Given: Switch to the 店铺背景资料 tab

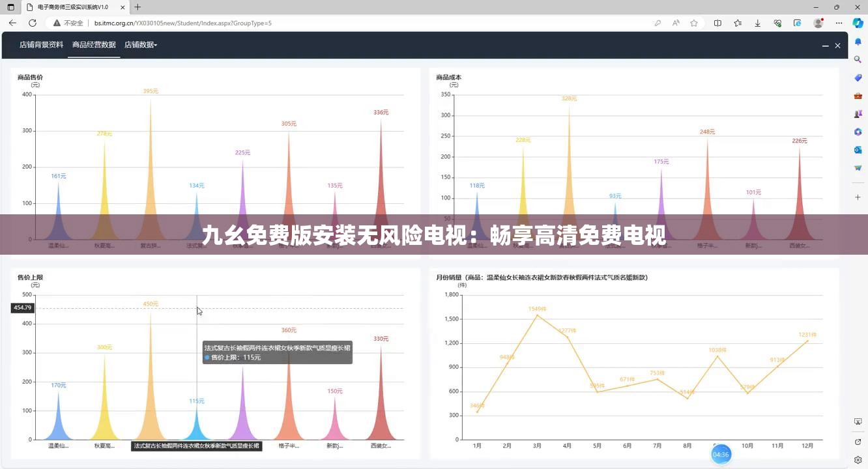Looking at the screenshot, I should [x=41, y=45].
